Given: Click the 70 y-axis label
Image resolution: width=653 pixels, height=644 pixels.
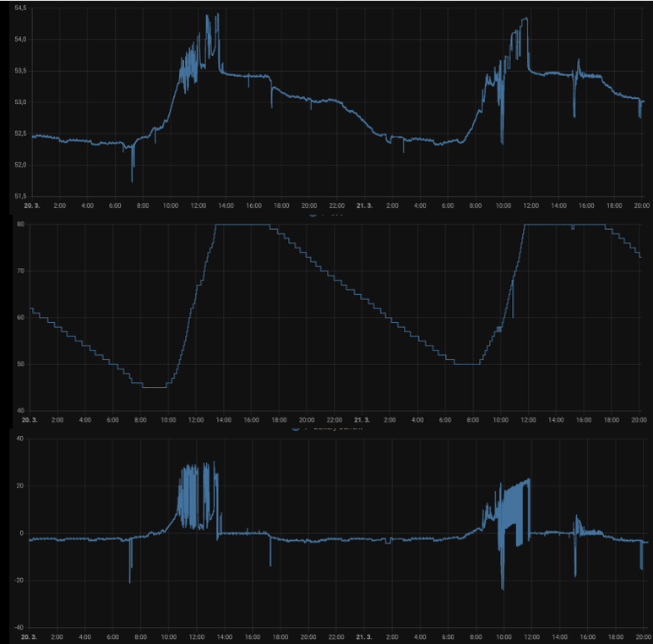Looking at the screenshot, I should point(20,270).
